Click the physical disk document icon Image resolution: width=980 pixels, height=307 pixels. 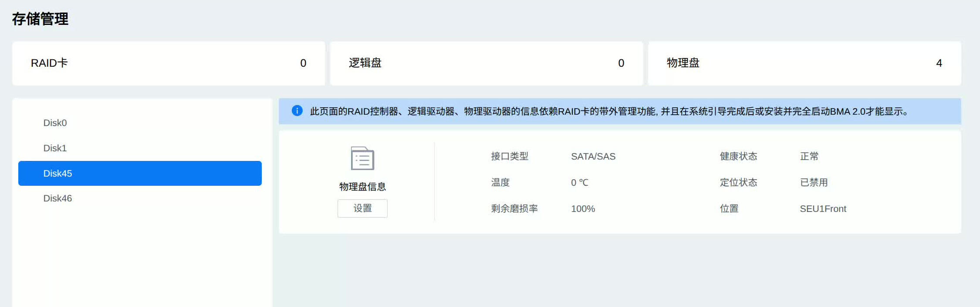(x=362, y=158)
